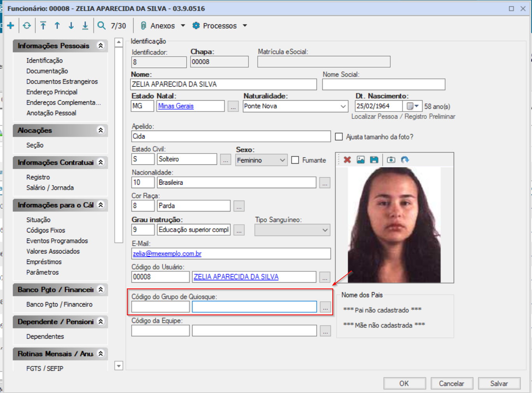Click the OK button

(404, 383)
